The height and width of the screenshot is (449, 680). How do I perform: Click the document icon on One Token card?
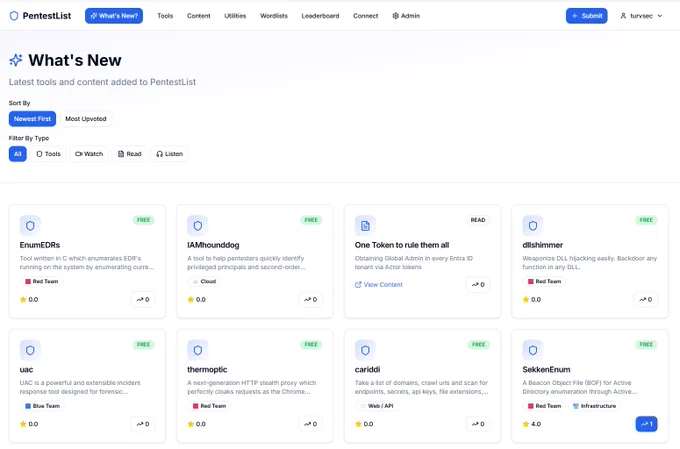[x=365, y=226]
